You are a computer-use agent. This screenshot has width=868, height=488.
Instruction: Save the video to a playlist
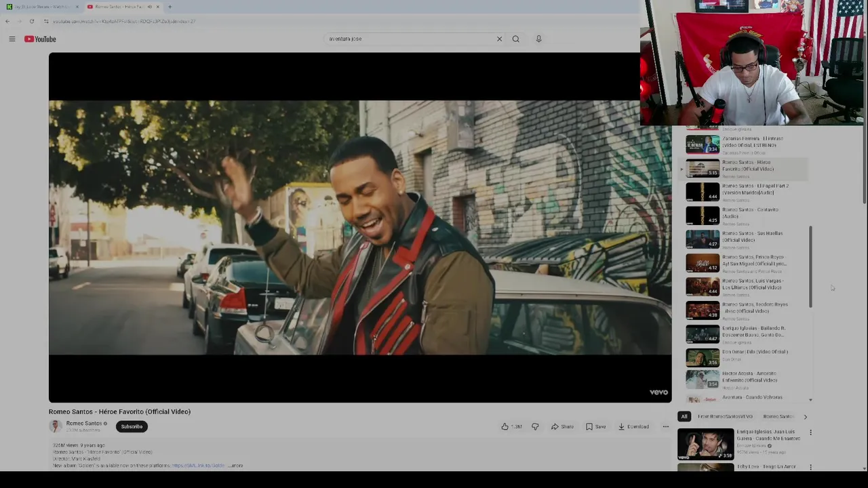[x=596, y=426]
